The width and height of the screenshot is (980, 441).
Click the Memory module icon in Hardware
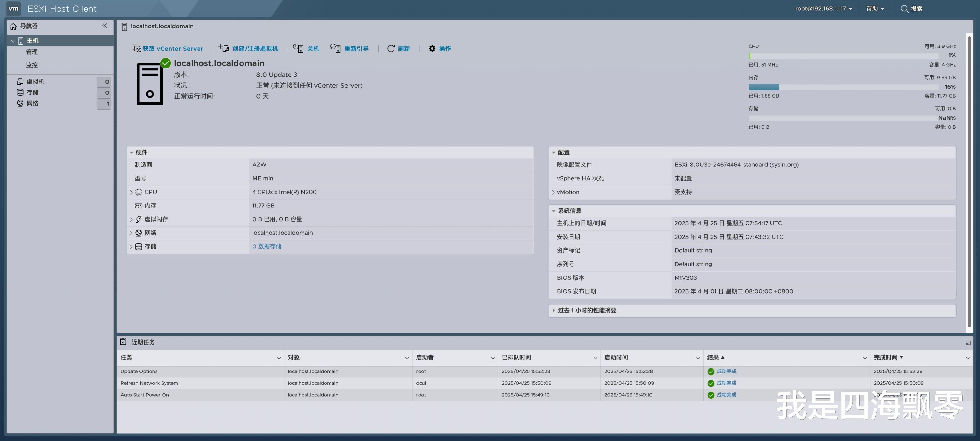point(139,206)
